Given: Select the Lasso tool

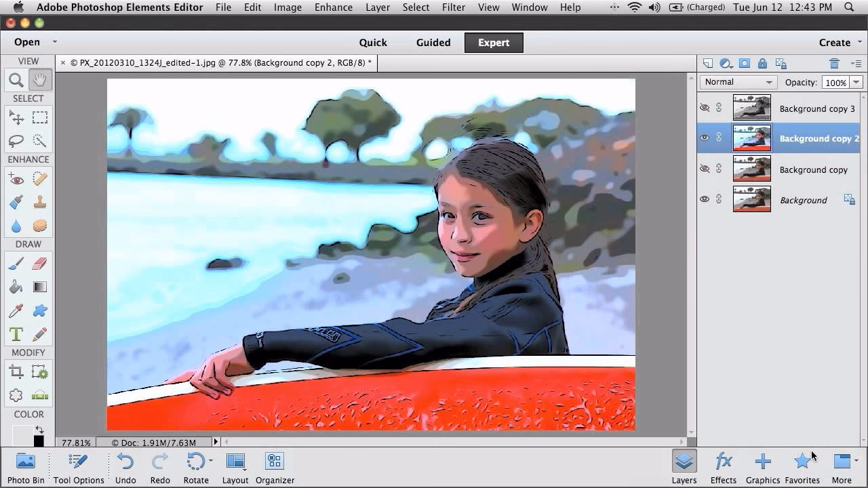Looking at the screenshot, I should pos(16,140).
